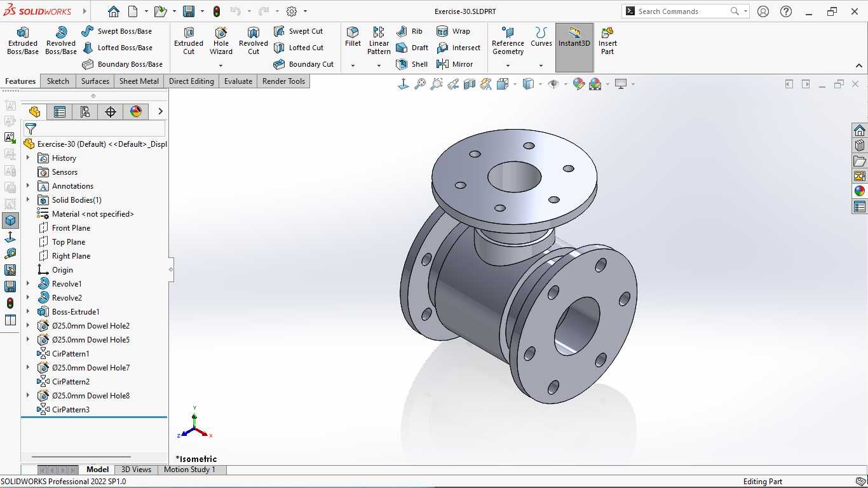Open the Motion Study 1 tab
Screen dimensions: 868x488
click(x=189, y=470)
